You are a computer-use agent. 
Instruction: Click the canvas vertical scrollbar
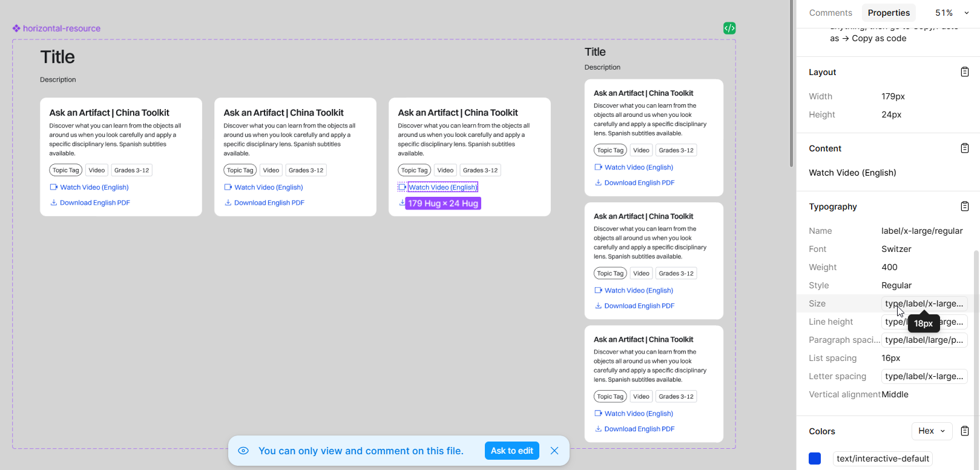pyautogui.click(x=791, y=85)
